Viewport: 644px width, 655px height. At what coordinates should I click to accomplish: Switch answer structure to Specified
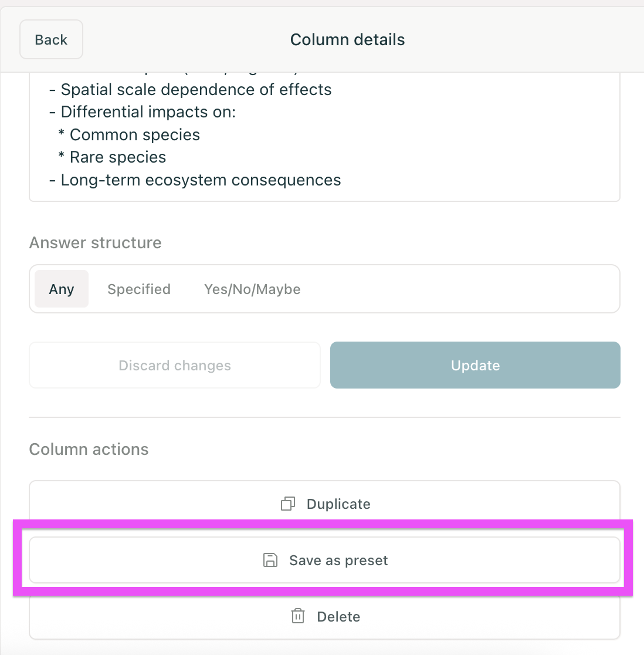point(139,289)
